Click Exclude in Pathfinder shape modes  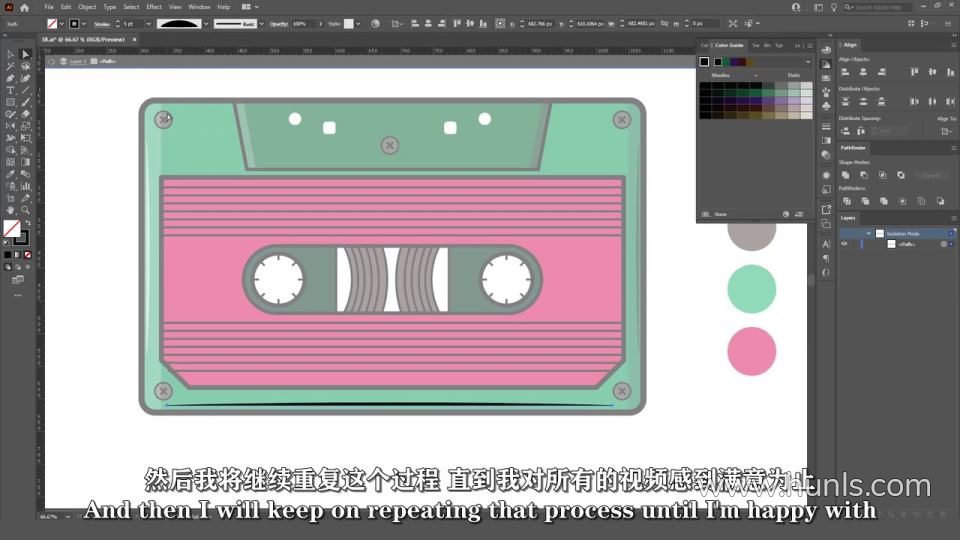click(901, 175)
